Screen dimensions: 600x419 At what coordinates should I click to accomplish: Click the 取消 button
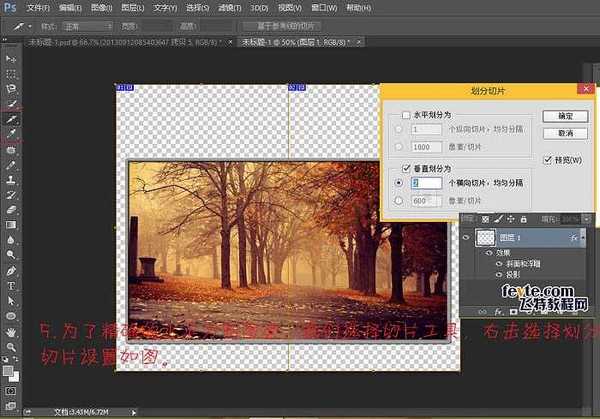564,133
